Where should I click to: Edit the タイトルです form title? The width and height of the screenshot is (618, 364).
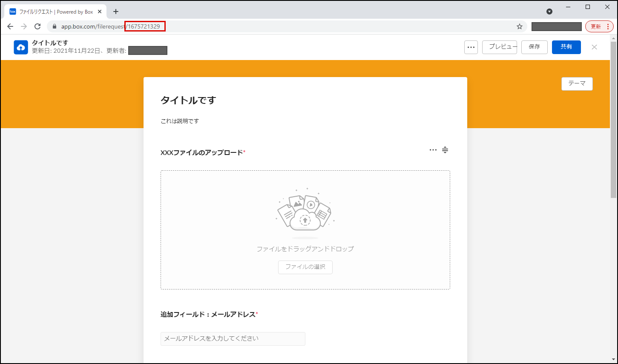(188, 100)
